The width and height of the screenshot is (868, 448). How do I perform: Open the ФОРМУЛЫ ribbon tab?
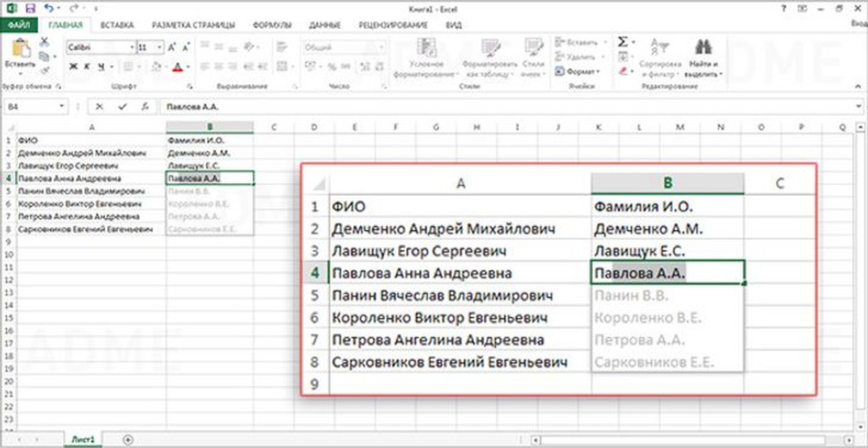click(272, 25)
